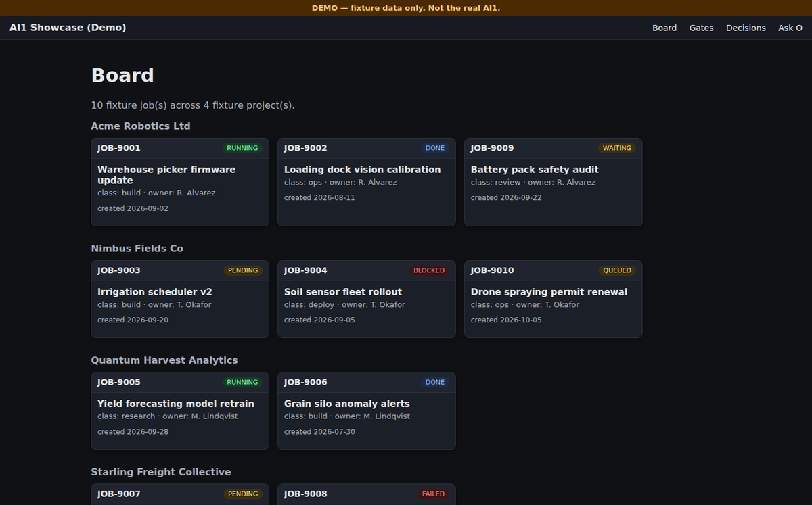
Task: Click the JOB-9008 job ID
Action: (306, 494)
